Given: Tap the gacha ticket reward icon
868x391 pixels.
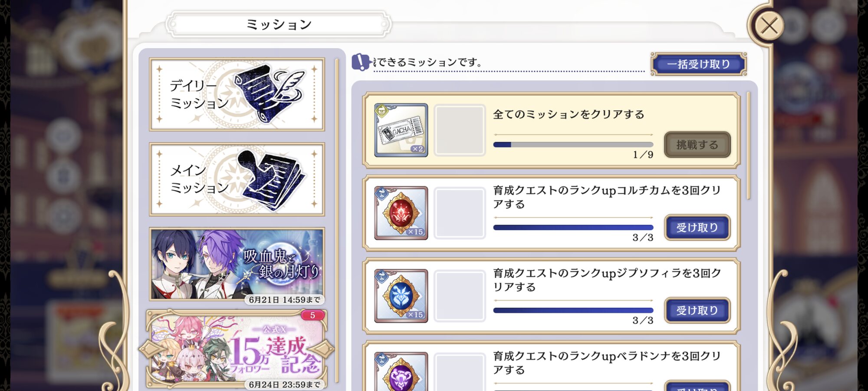Looking at the screenshot, I should pos(401,130).
